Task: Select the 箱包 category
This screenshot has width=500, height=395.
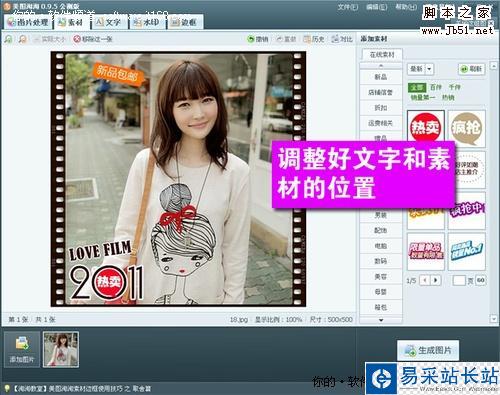Action: [x=381, y=307]
